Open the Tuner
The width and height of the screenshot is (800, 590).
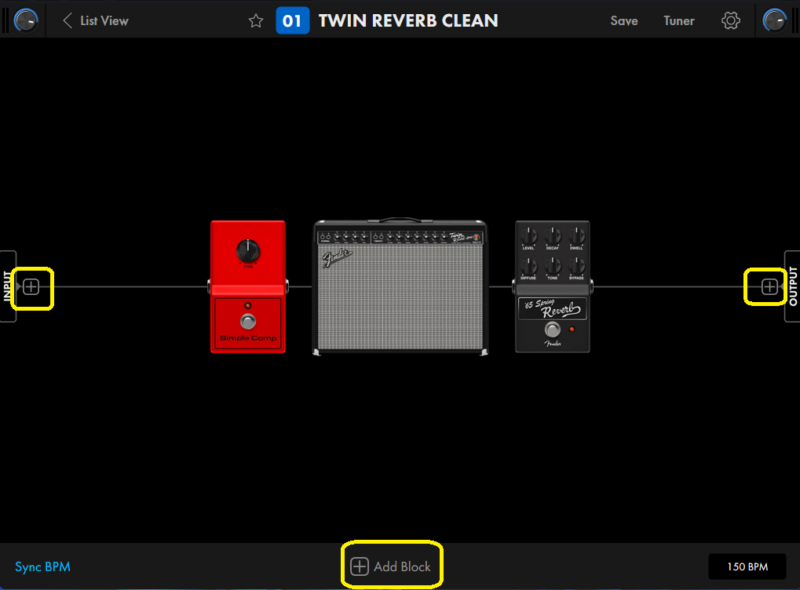tap(679, 21)
